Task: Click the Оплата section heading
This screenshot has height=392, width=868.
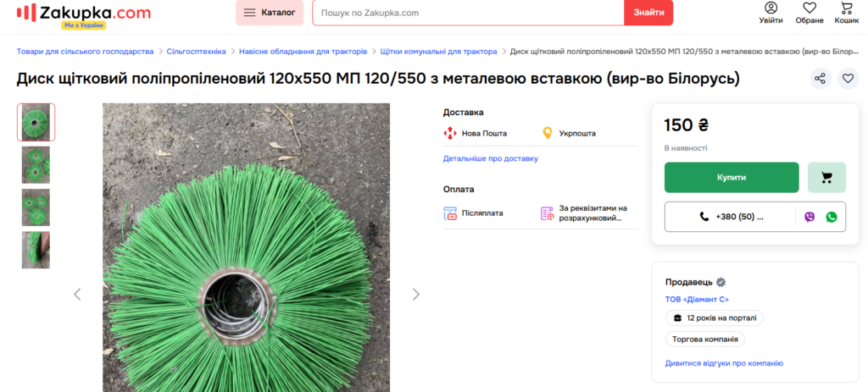Action: coord(459,189)
